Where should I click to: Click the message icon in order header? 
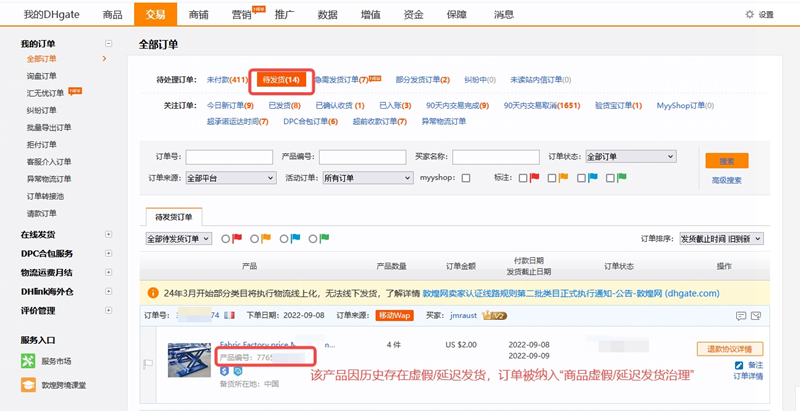[741, 315]
